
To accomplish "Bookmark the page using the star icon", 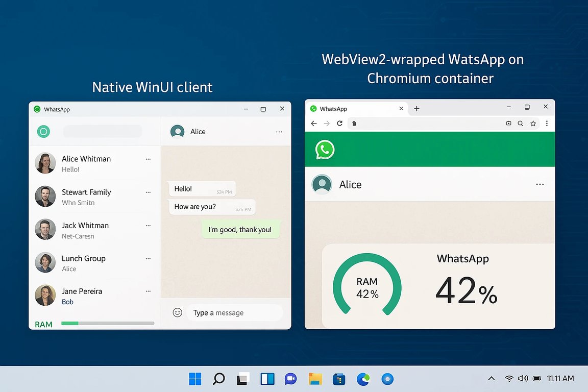I will 533,123.
